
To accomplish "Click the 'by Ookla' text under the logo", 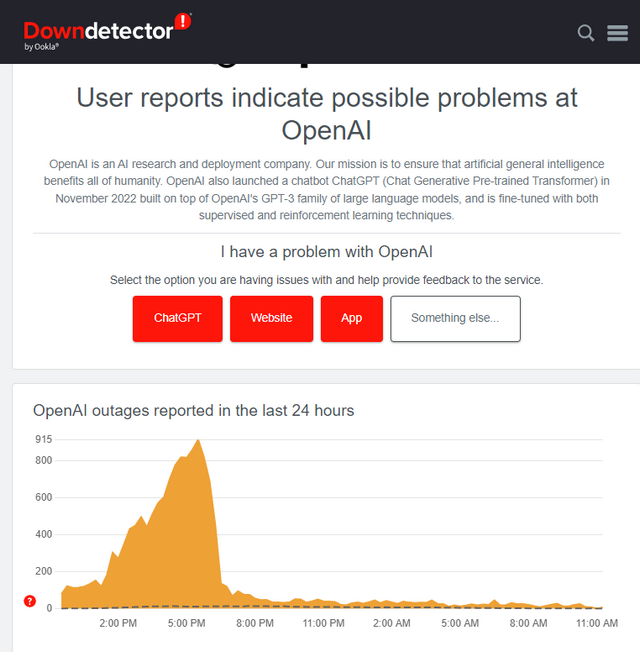I will pyautogui.click(x=41, y=47).
